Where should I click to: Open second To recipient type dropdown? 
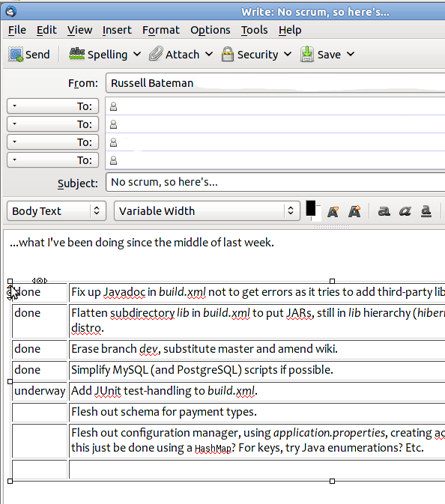coord(52,124)
